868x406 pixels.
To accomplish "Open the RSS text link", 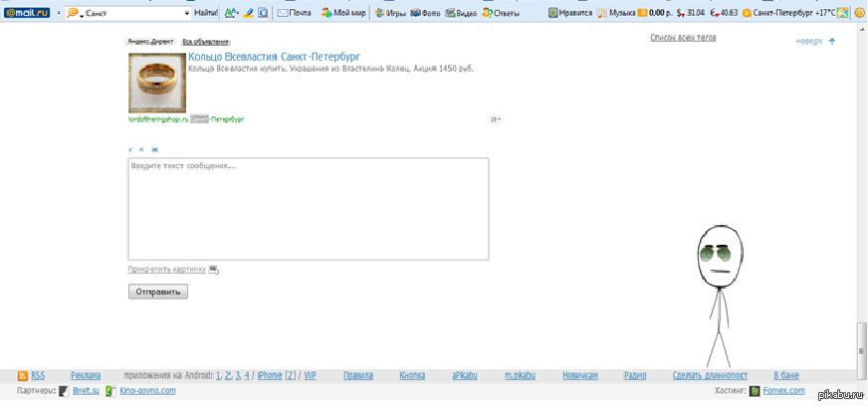I will (38, 375).
